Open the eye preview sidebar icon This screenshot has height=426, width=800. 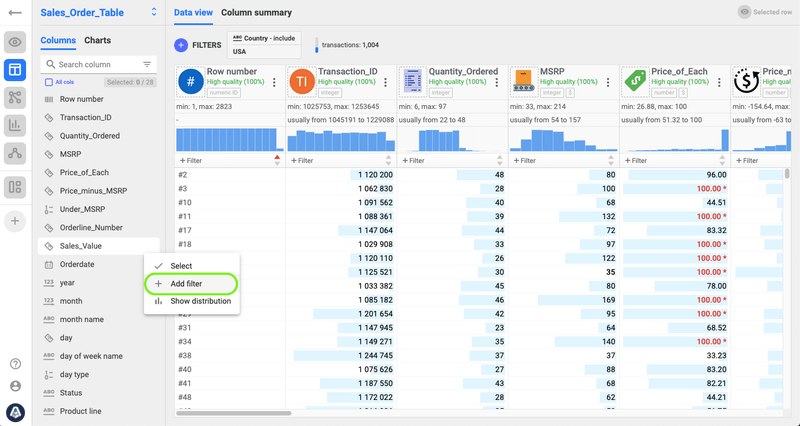click(15, 42)
